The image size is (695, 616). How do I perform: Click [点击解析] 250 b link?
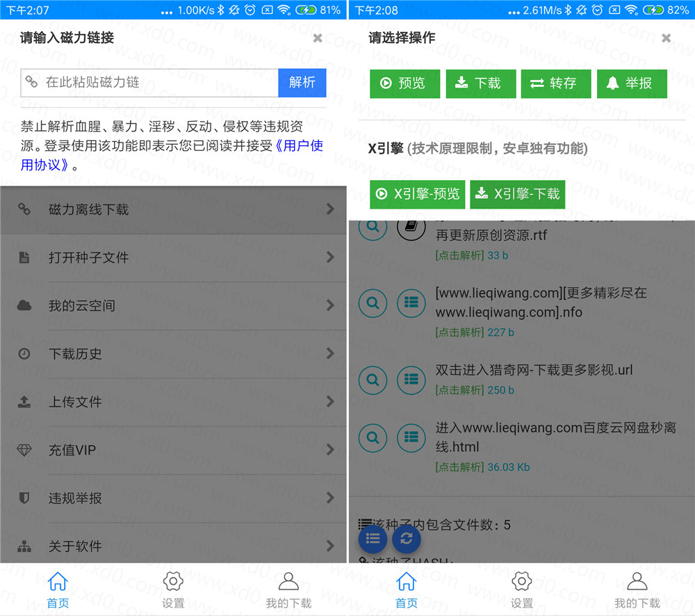click(x=475, y=390)
